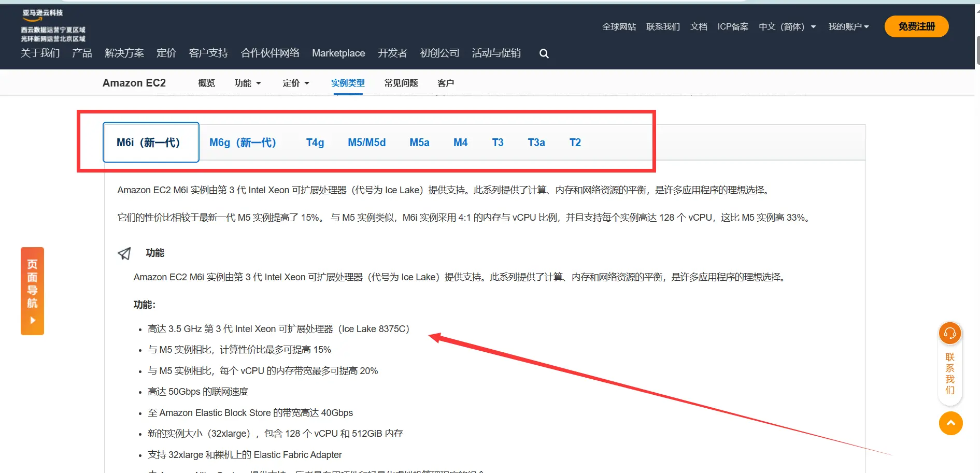This screenshot has width=980, height=473.
Task: Switch to the T3 tab
Action: pyautogui.click(x=498, y=142)
